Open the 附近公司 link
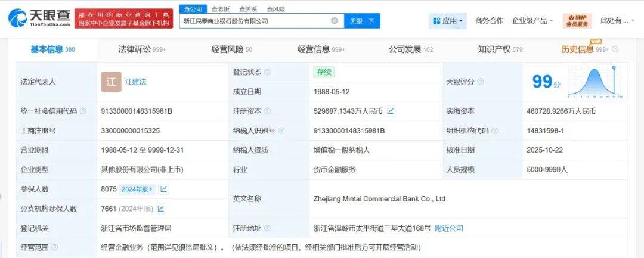The width and height of the screenshot is (644, 258). (449, 228)
